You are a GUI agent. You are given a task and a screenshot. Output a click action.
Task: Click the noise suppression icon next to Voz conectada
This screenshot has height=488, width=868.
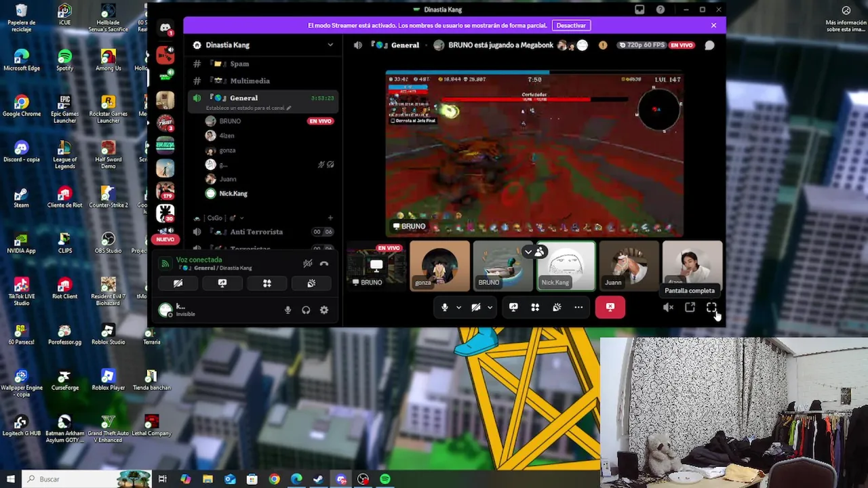pyautogui.click(x=307, y=264)
